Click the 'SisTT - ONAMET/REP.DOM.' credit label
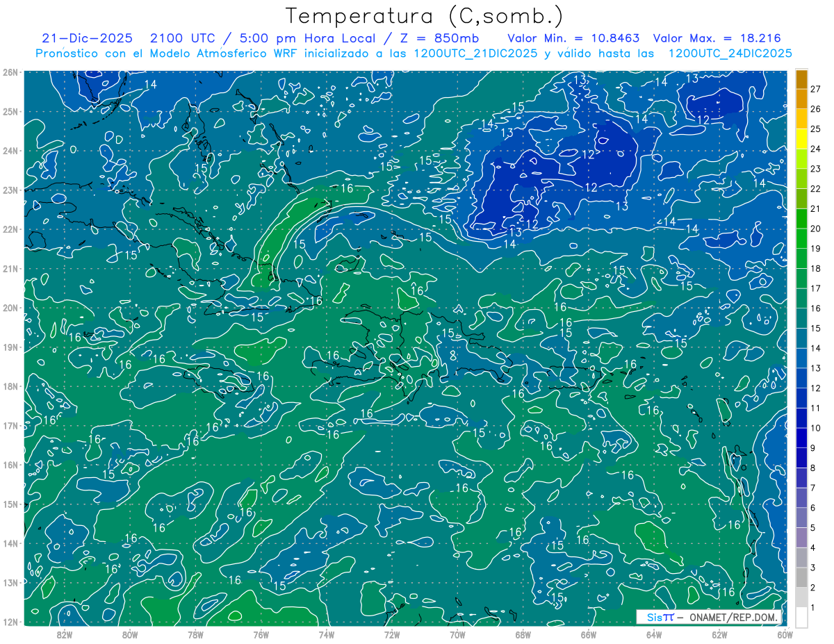The height and width of the screenshot is (644, 834). tap(709, 617)
